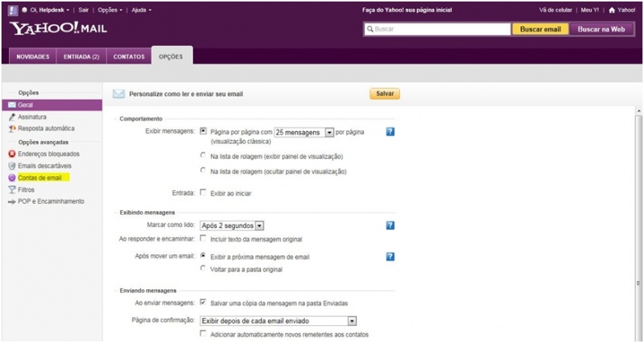Click the Sair link
This screenshot has height=343, width=644.
coord(84,10)
